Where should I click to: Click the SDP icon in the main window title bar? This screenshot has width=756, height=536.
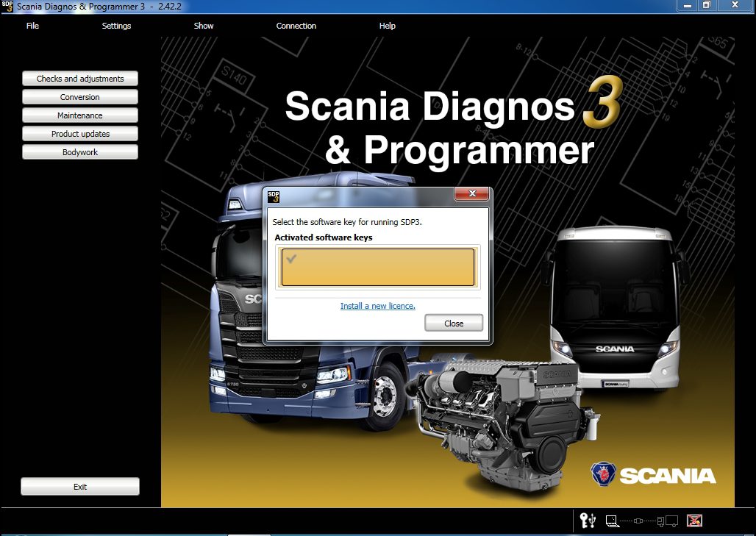coord(7,7)
